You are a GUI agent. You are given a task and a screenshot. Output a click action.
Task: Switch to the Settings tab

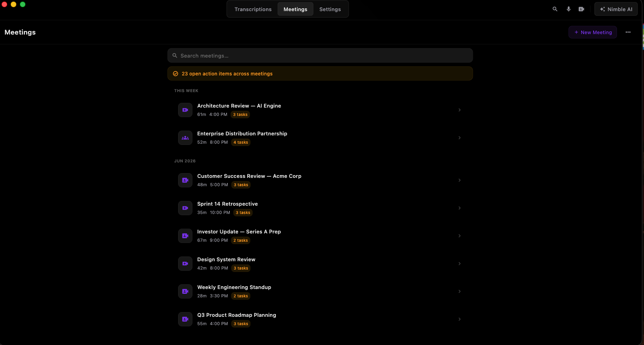click(x=330, y=9)
